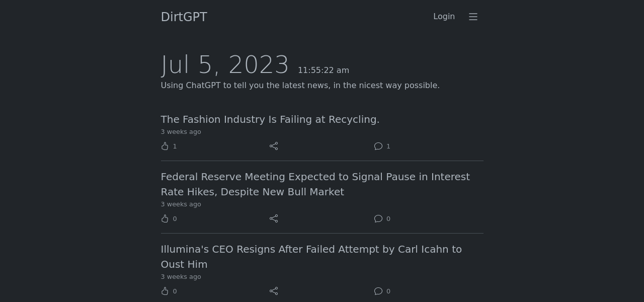Screen dimensions: 644x302
Task: Open comments on Fashion Industry article
Action: (378, 146)
